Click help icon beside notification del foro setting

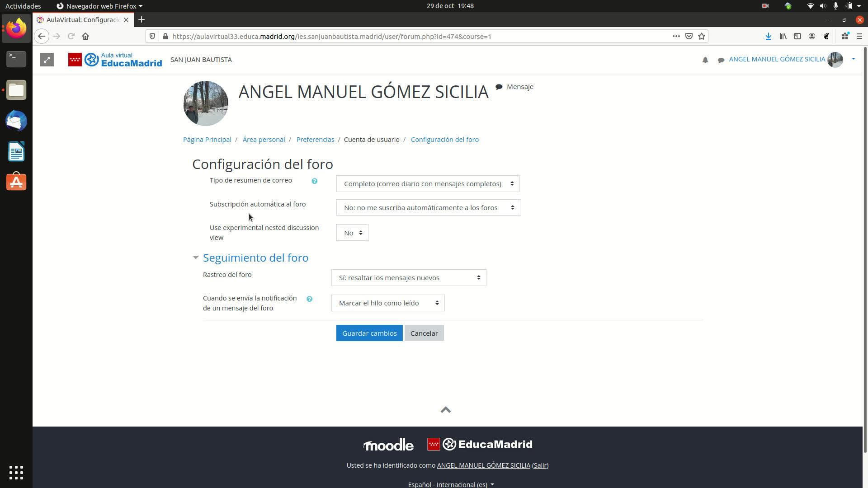[x=309, y=299]
